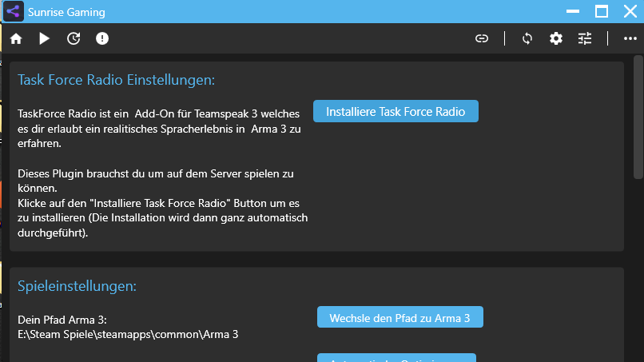Click the Task Force Radio Einstellungen heading

coord(117,80)
